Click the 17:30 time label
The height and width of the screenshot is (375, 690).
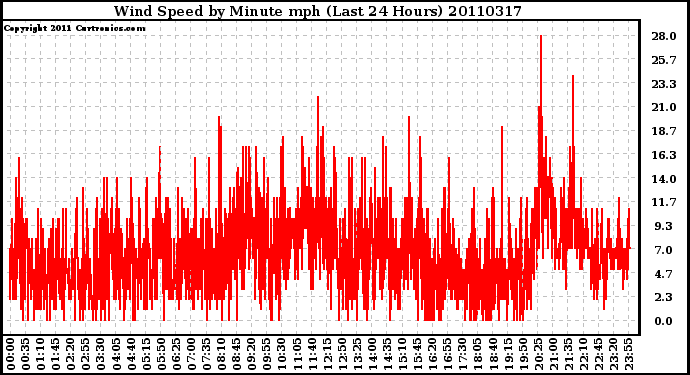[463, 354]
